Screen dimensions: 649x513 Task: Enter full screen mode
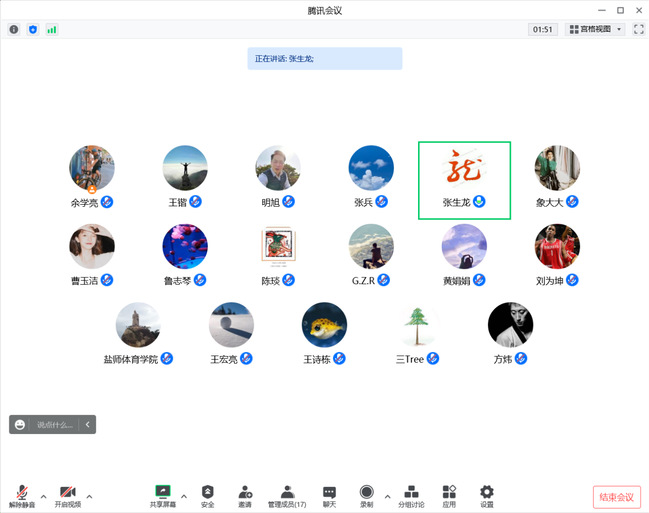tap(639, 29)
